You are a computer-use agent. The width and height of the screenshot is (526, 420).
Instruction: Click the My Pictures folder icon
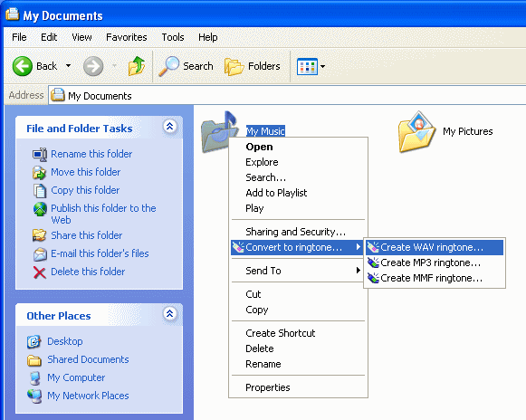417,132
